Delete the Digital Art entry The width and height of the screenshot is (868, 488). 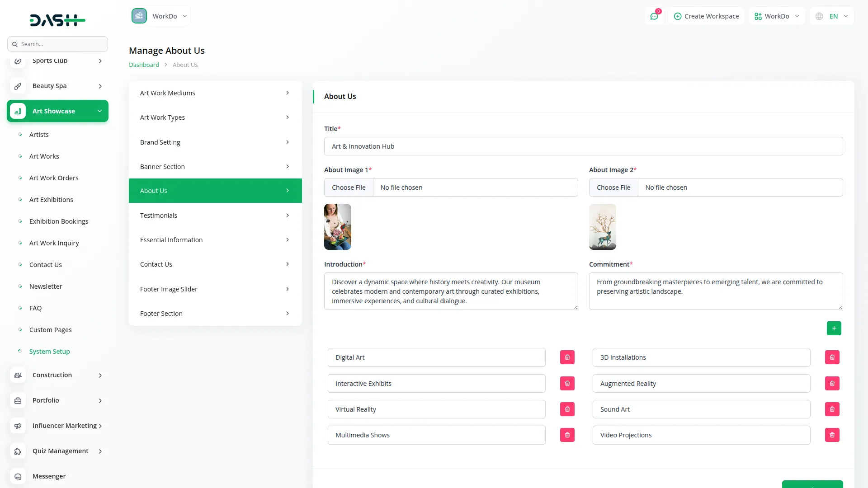point(567,357)
